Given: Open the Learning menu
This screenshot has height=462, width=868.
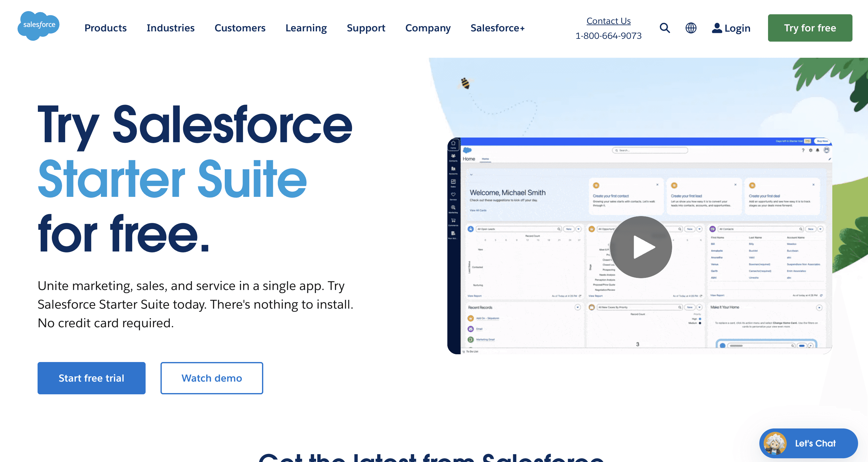Looking at the screenshot, I should 306,28.
